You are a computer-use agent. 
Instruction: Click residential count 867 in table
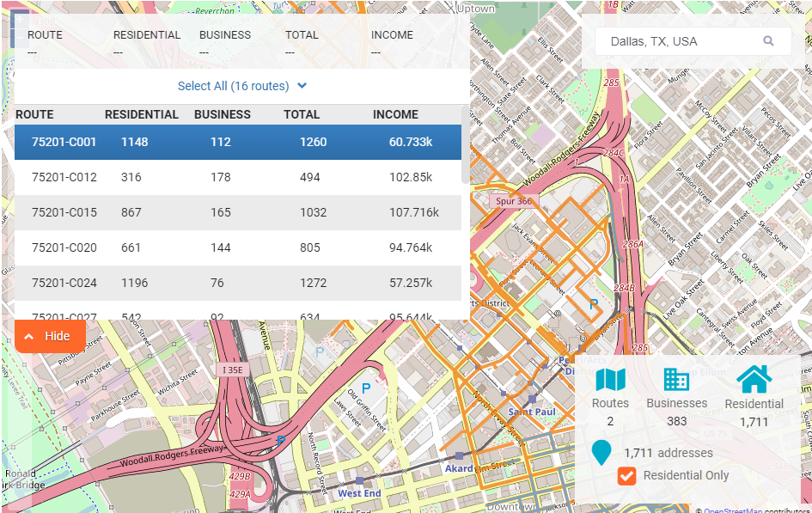(x=131, y=212)
